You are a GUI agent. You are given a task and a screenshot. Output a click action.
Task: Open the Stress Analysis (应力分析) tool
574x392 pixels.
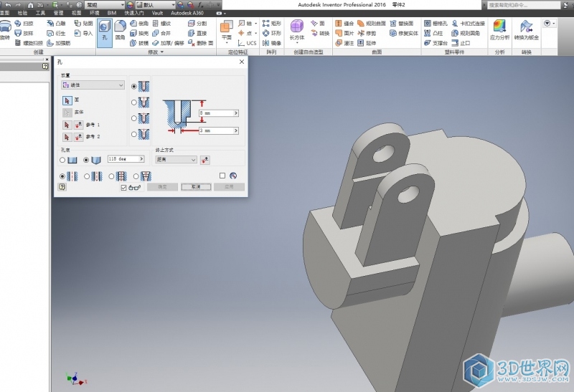tap(499, 30)
